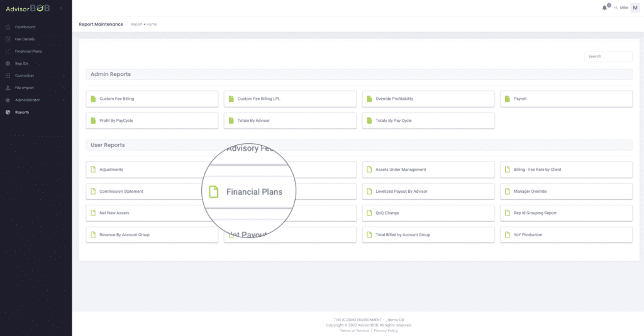
Task: Click the Search input field
Action: [x=608, y=57]
